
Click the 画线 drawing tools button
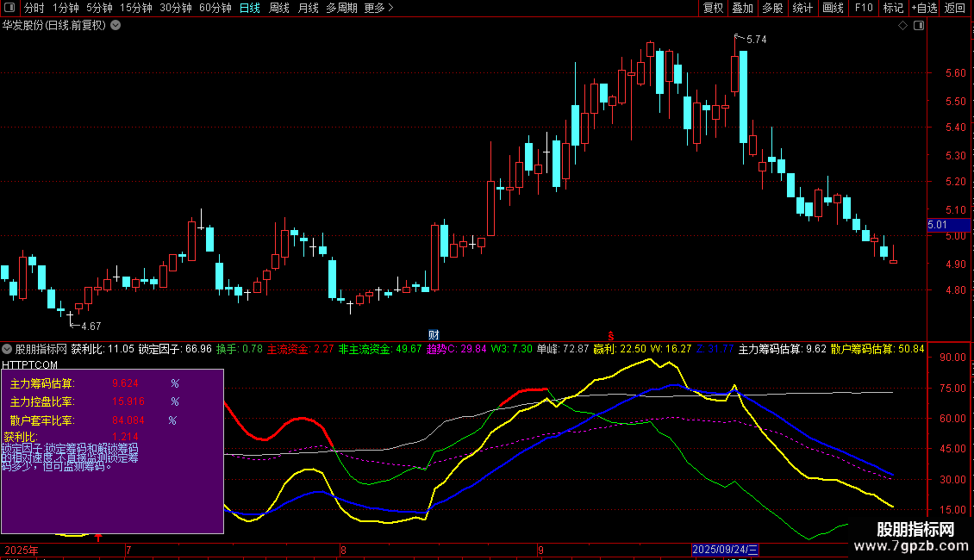click(x=833, y=8)
